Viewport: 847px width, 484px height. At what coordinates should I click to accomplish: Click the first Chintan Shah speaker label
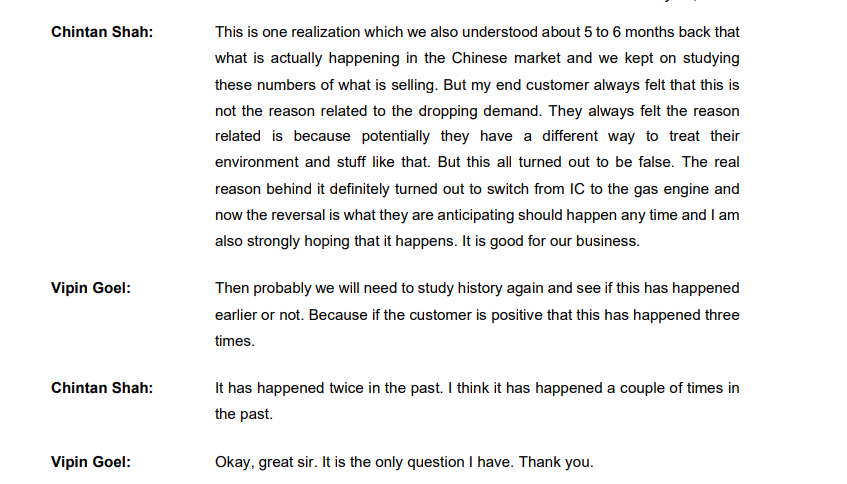[x=101, y=32]
